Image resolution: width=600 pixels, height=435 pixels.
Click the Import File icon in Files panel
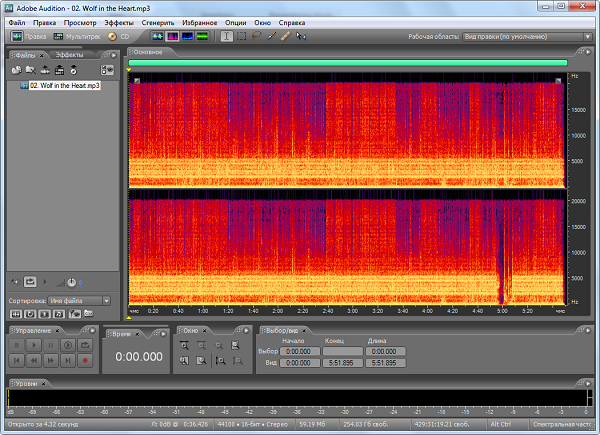[16, 70]
